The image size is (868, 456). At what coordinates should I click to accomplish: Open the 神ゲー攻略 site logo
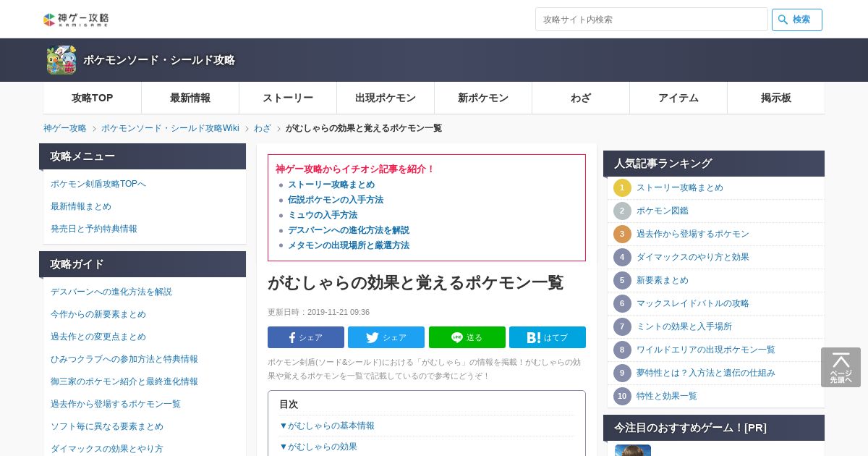(76, 20)
